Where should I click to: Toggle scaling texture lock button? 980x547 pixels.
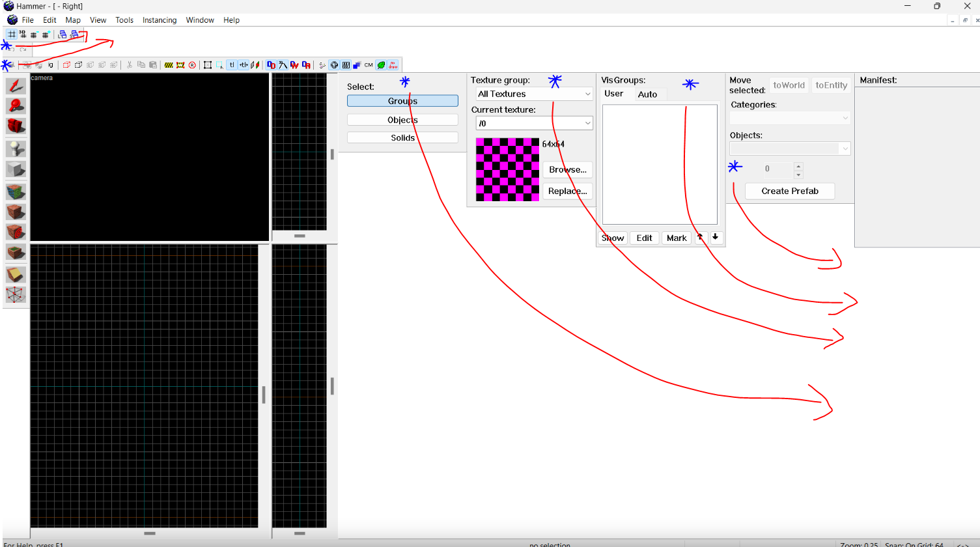[x=243, y=65]
